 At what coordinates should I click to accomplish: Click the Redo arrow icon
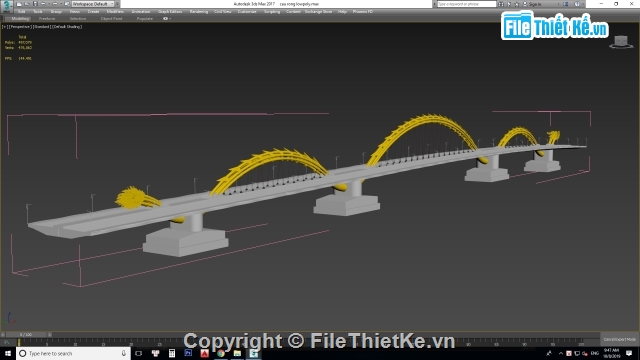(55, 4)
